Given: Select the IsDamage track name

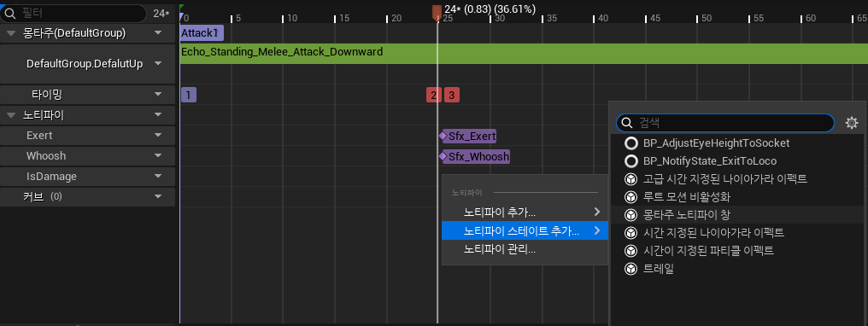Looking at the screenshot, I should [51, 177].
